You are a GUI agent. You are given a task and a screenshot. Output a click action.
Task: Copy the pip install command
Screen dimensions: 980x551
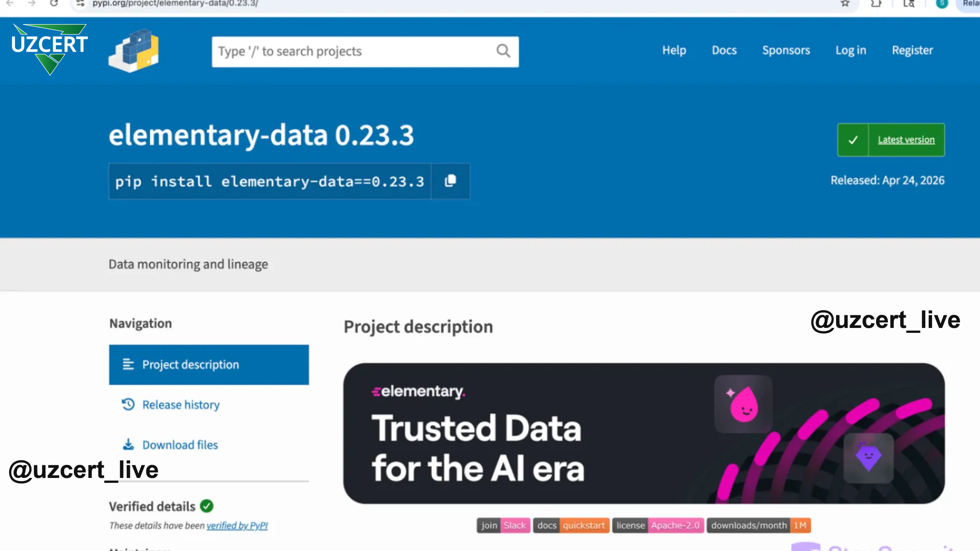451,181
